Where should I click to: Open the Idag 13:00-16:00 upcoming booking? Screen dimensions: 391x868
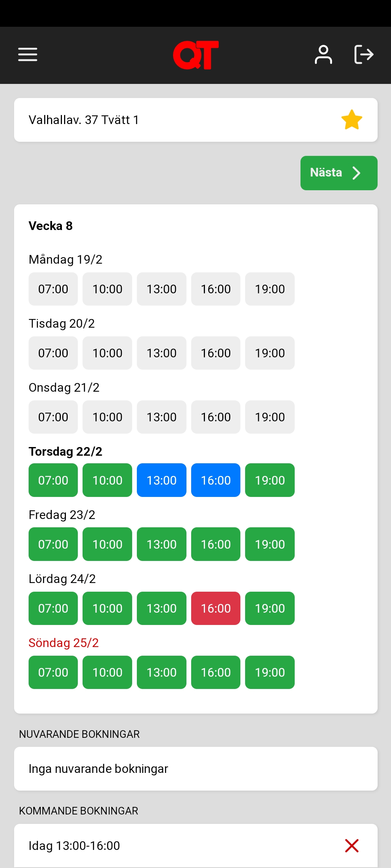pos(145,846)
